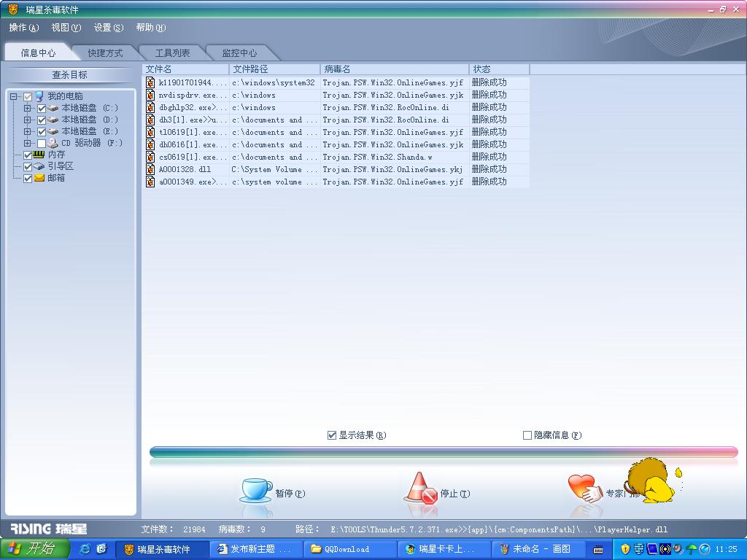This screenshot has width=747, height=560.
Task: Click the coffee cup pause icon
Action: 256,491
